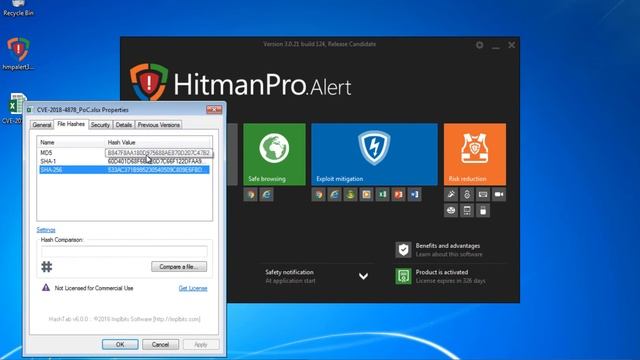
Task: Close the HitmanPro.Alert window
Action: [x=511, y=45]
